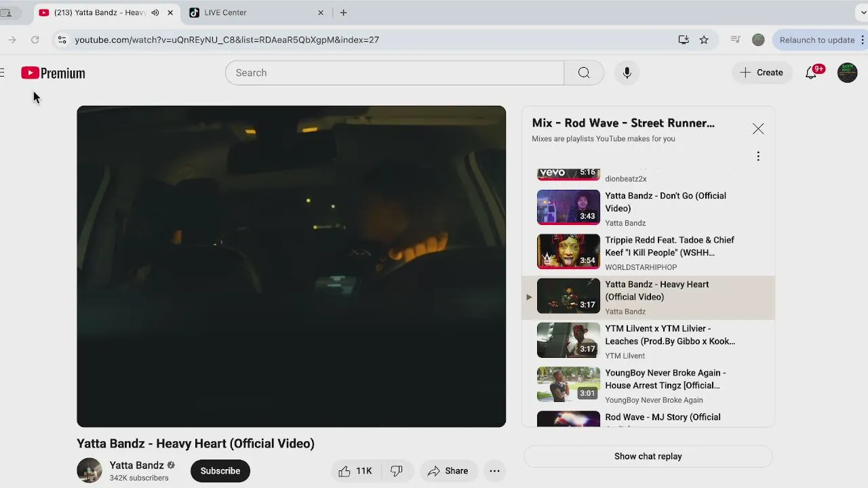Reload the page

35,40
